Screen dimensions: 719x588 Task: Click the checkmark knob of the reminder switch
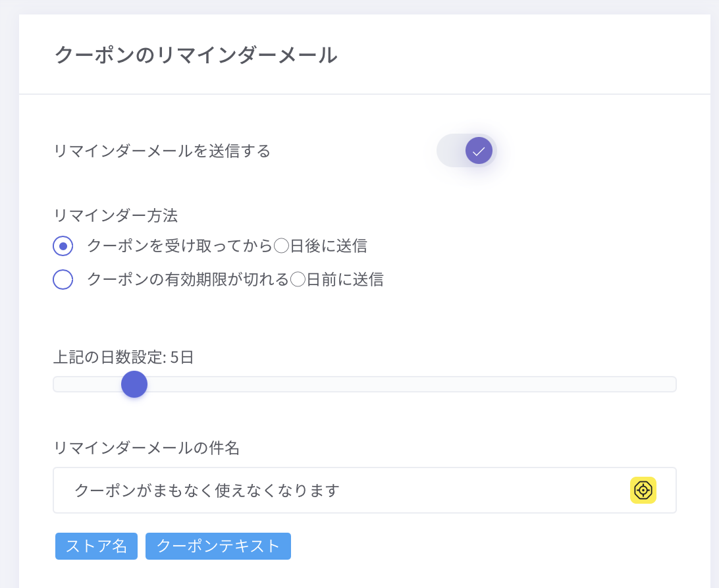pyautogui.click(x=479, y=151)
